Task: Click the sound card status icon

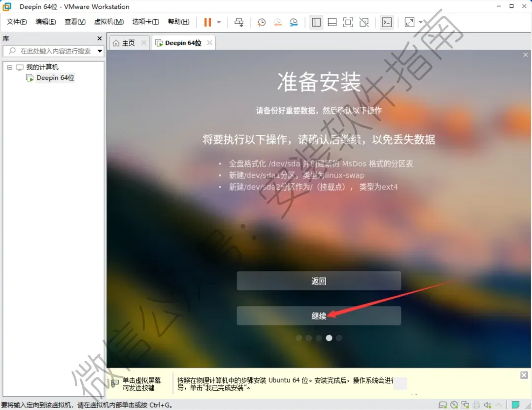Action: click(x=488, y=405)
